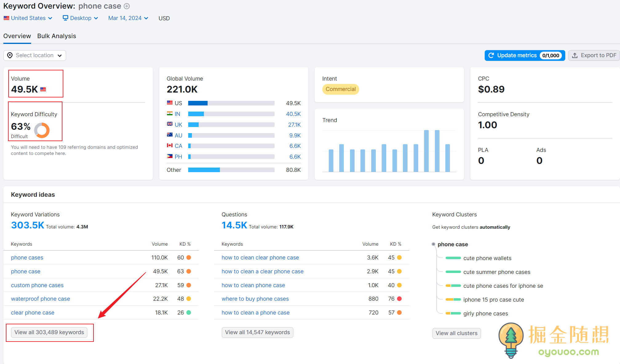Click Competitive Density value 1.00
Viewport: 620px width, 364px height.
[487, 125]
